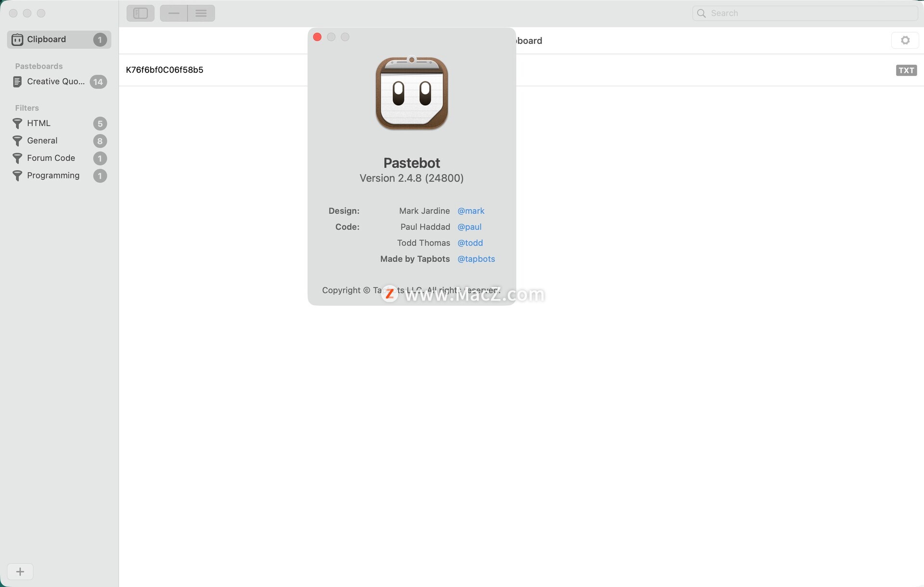Viewport: 924px width, 587px height.
Task: Open the @todd link
Action: click(470, 243)
